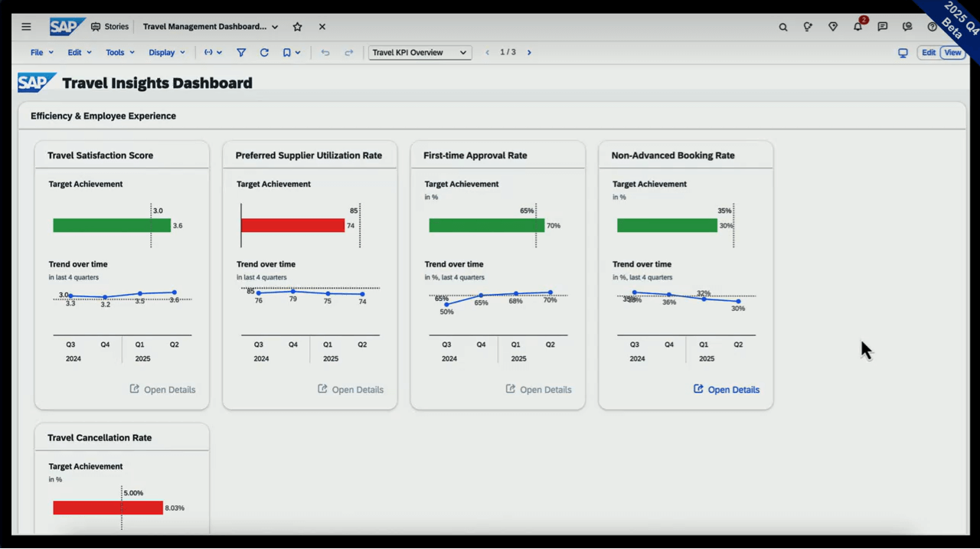This screenshot has width=980, height=549.
Task: Mark story as favorite with star icon
Action: (x=297, y=27)
